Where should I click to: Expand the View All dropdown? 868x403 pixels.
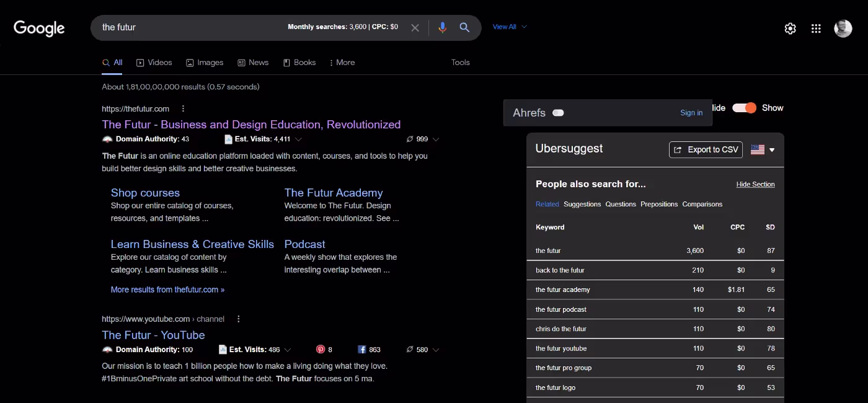tap(510, 27)
